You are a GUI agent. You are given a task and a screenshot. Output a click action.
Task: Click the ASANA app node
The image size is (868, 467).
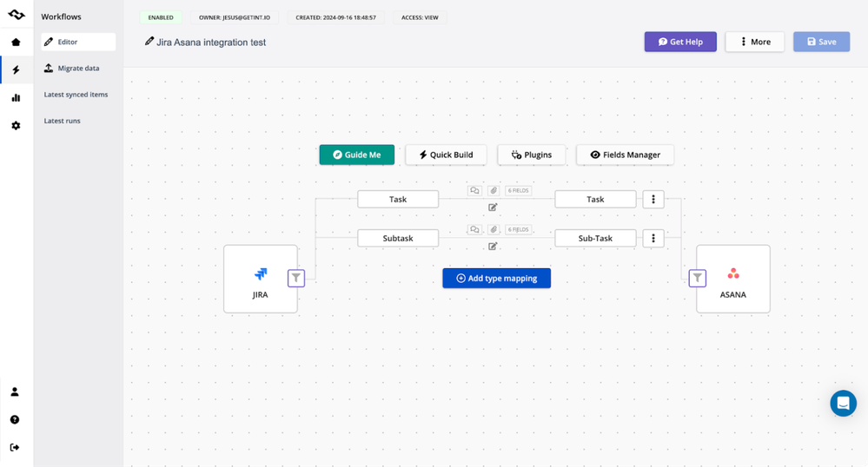pos(733,279)
